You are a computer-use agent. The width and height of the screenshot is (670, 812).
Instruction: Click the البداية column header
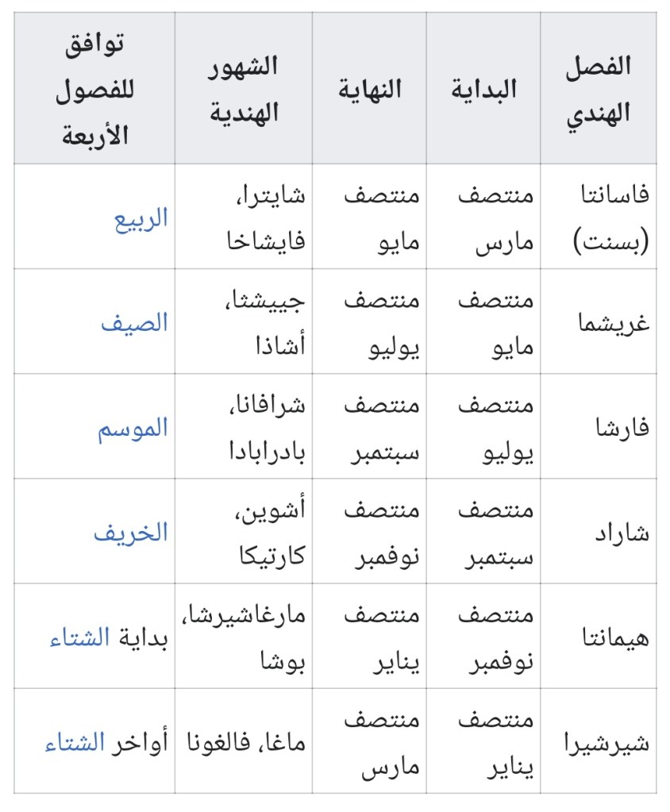tap(483, 89)
